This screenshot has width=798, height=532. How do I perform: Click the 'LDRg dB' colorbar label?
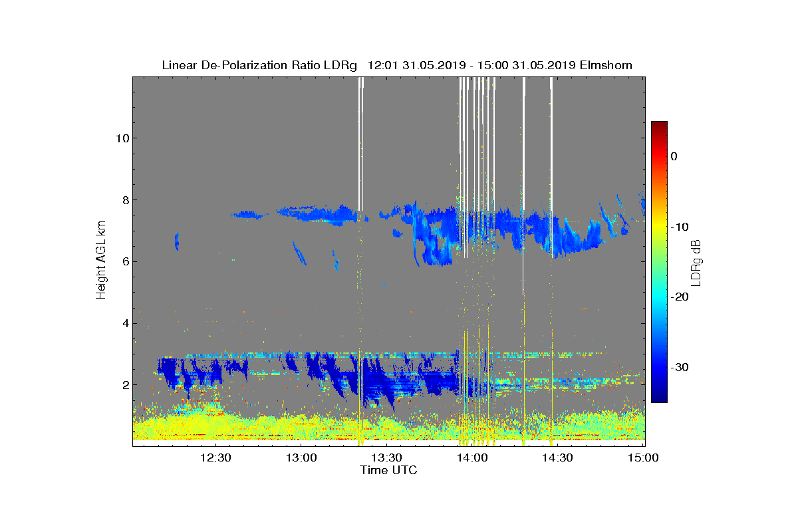pos(697,262)
